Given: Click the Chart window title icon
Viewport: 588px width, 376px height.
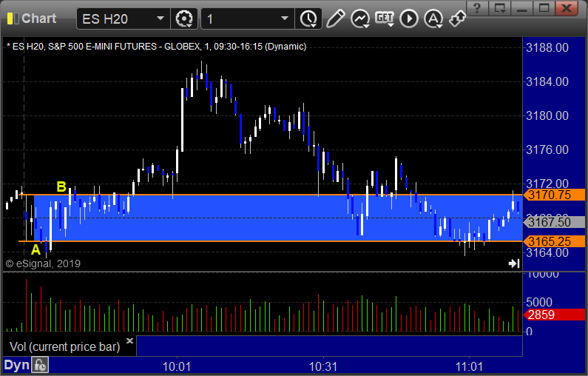Looking at the screenshot, I should pos(13,19).
